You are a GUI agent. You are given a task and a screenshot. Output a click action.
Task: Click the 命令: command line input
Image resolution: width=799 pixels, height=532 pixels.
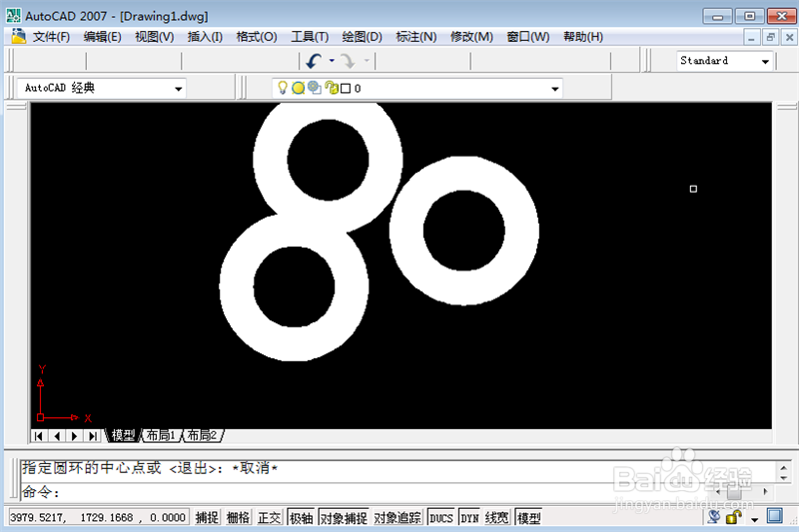pyautogui.click(x=398, y=492)
